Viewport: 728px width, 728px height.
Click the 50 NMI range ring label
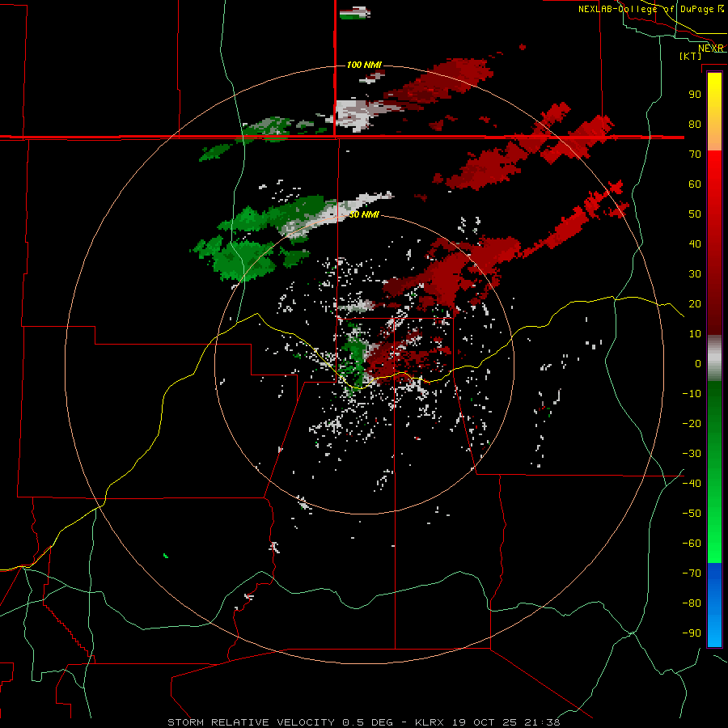(364, 214)
